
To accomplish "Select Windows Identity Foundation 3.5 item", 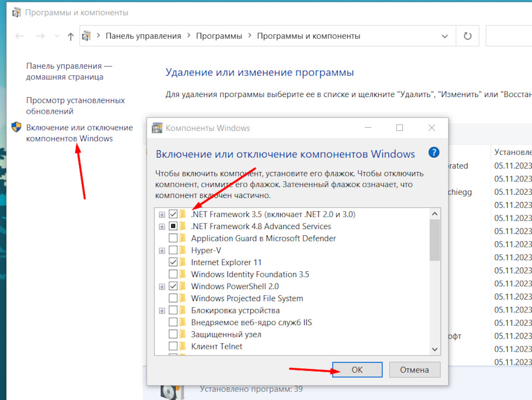I will pyautogui.click(x=249, y=275).
